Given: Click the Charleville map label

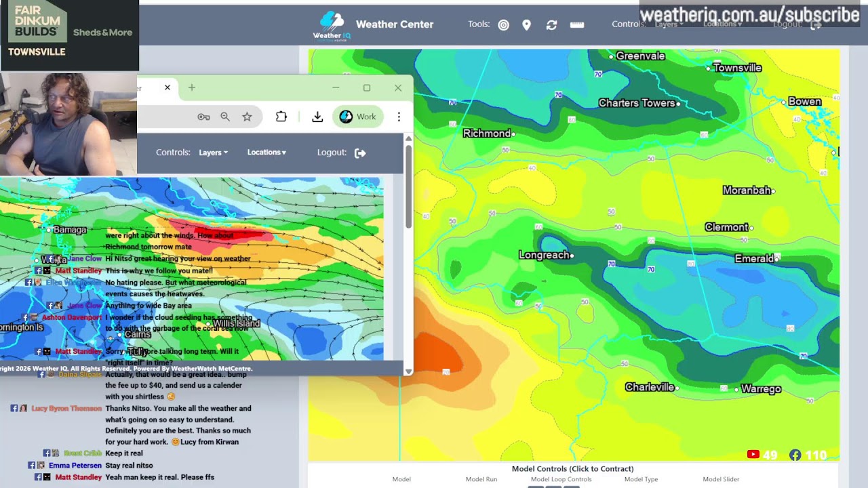Looking at the screenshot, I should 650,387.
